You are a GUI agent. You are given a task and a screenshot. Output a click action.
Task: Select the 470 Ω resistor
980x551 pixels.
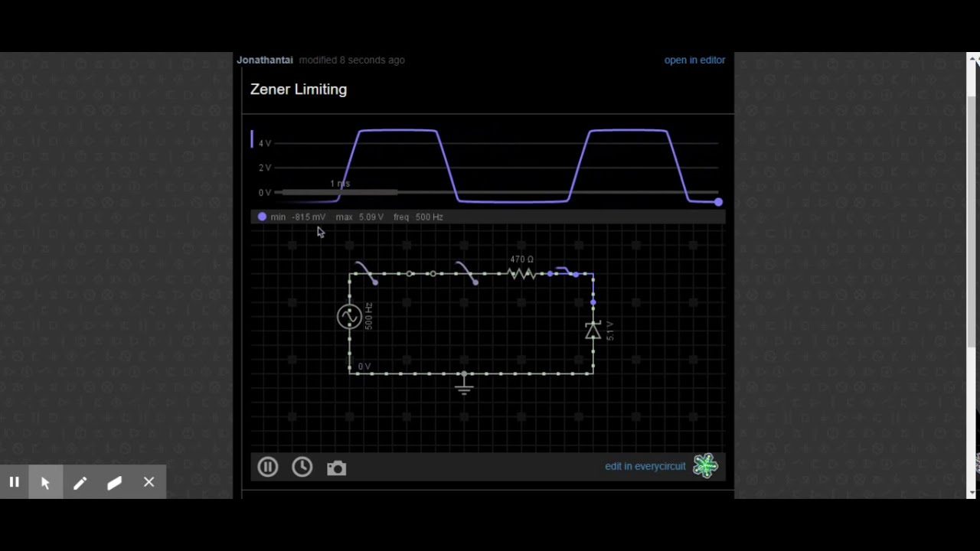522,273
